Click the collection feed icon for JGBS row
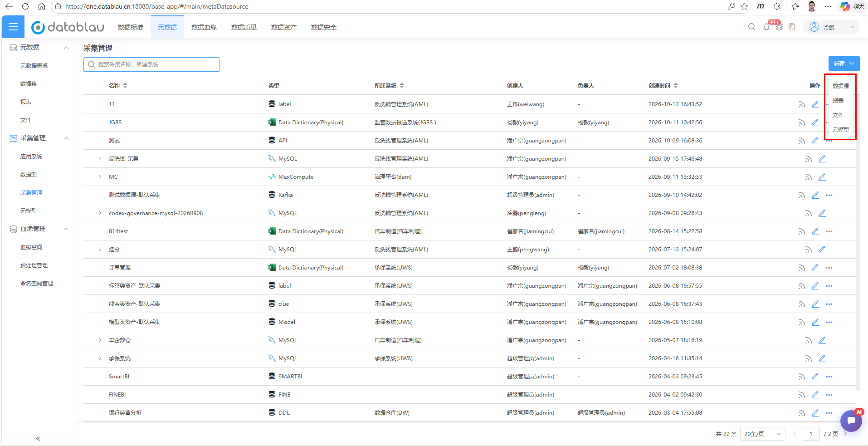 tap(802, 123)
